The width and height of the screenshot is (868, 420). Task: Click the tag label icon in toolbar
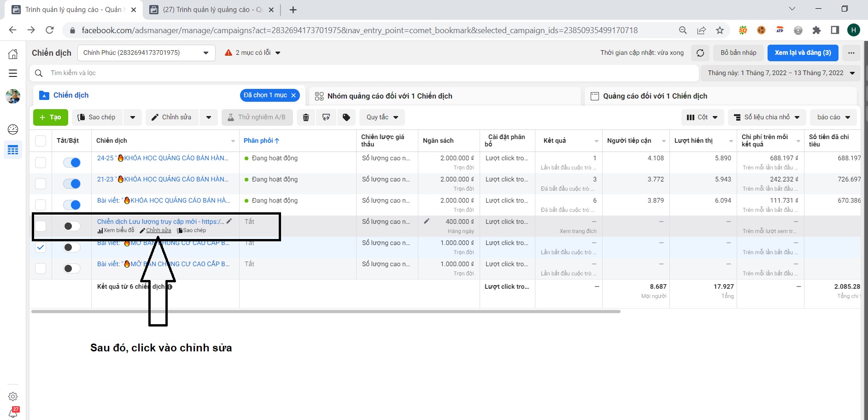click(x=346, y=117)
